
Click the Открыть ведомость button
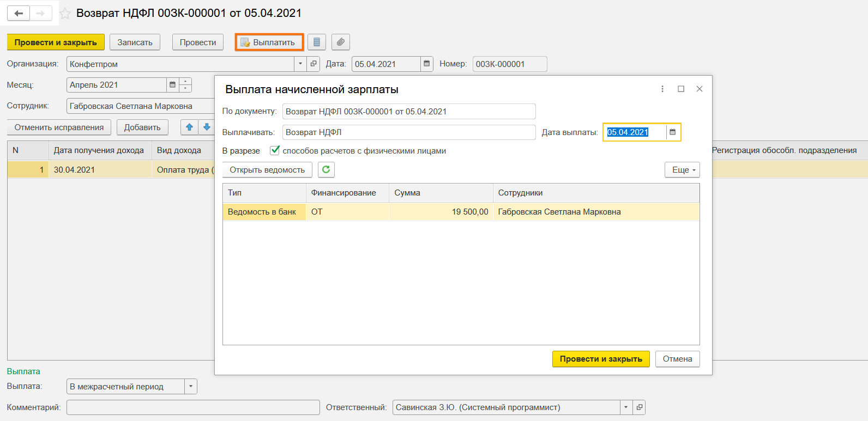(267, 170)
